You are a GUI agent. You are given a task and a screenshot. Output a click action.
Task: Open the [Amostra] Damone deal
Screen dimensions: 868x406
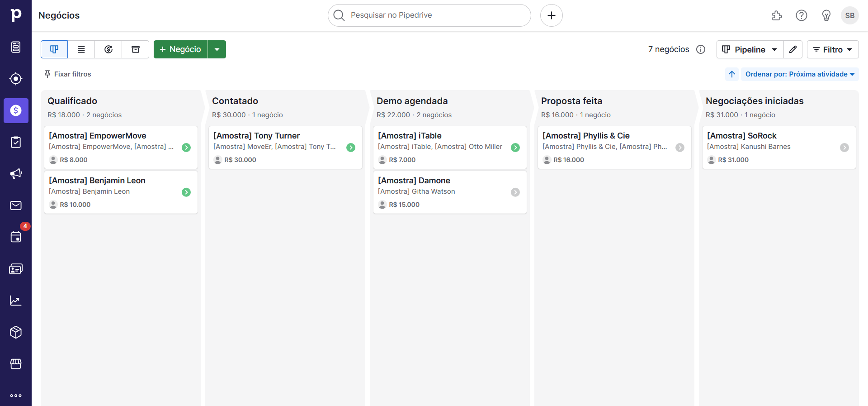click(x=450, y=192)
